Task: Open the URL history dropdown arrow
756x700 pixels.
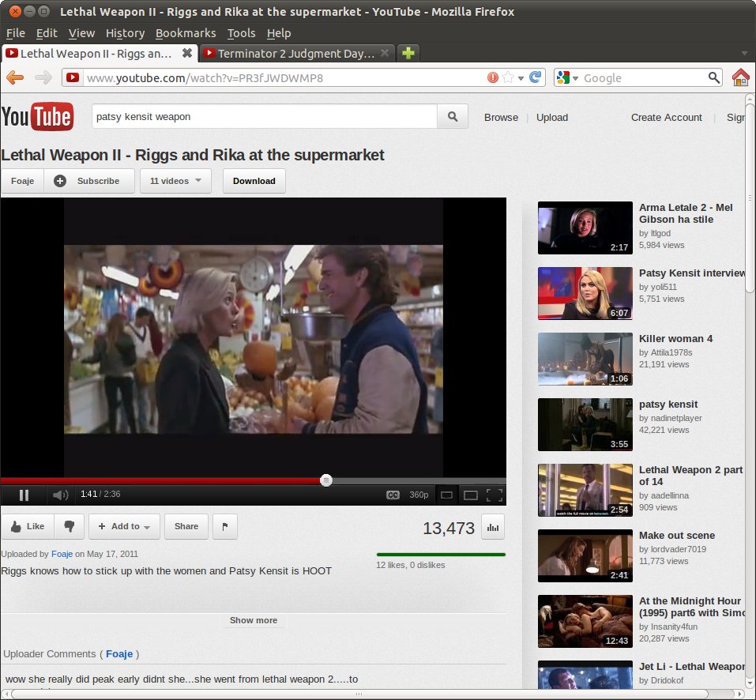Action: pyautogui.click(x=521, y=78)
